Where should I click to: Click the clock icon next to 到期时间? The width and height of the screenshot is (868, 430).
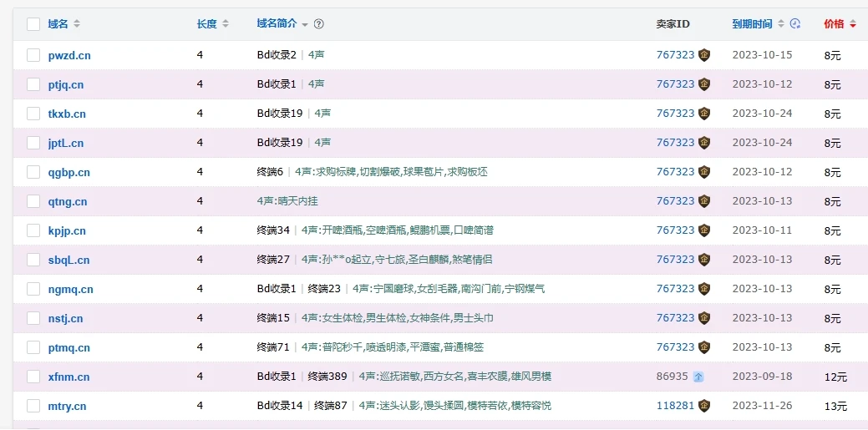tap(795, 24)
